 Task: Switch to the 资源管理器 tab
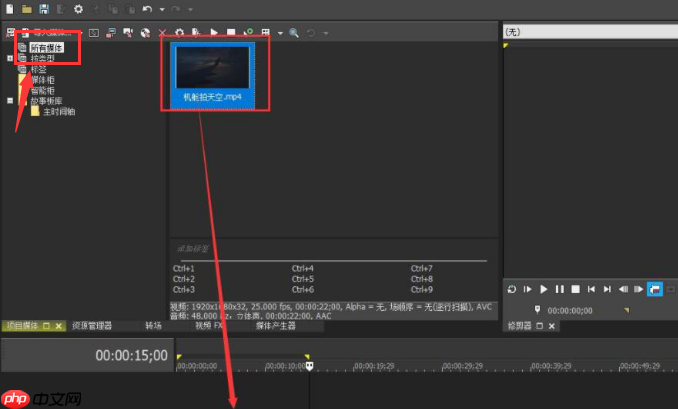[92, 326]
